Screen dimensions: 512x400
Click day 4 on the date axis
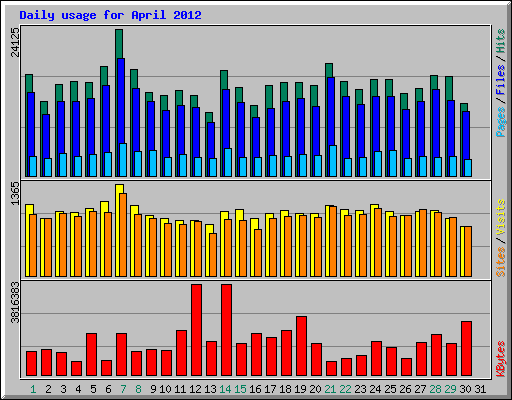tap(78, 389)
